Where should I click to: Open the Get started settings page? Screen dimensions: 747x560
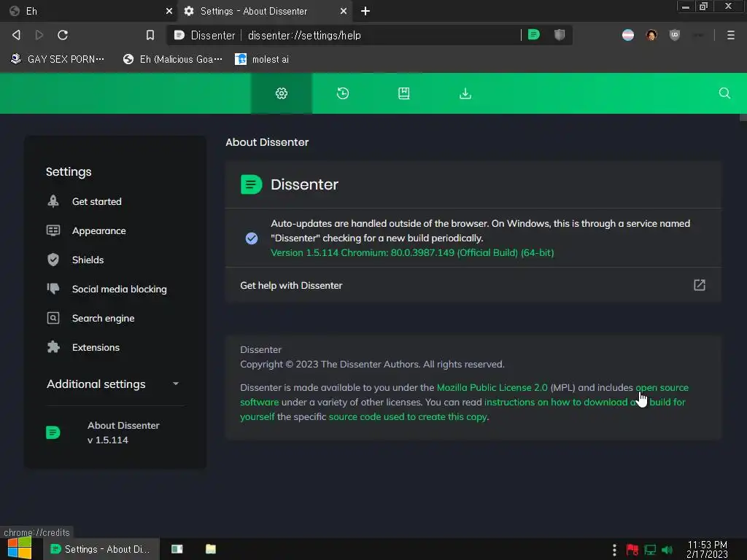(x=97, y=201)
